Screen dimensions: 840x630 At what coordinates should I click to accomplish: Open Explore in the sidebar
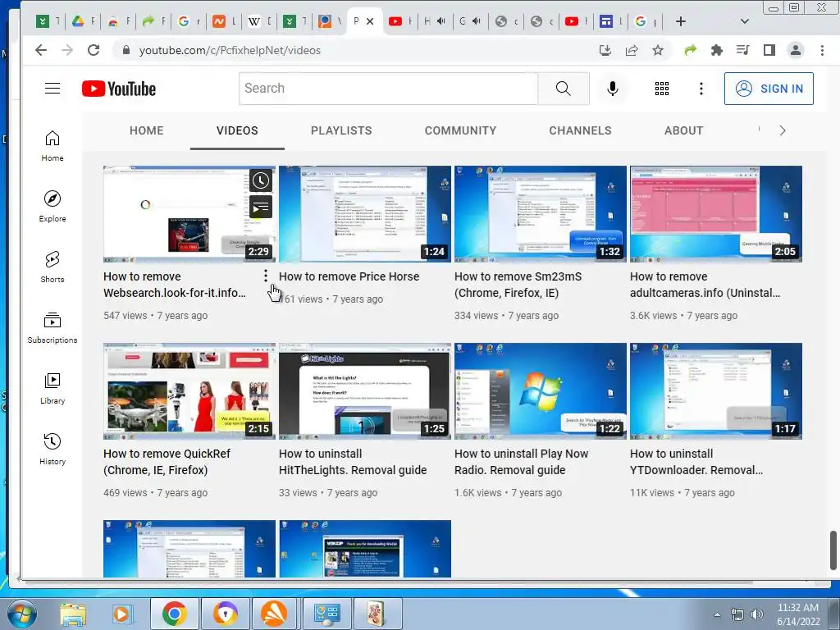[52, 207]
